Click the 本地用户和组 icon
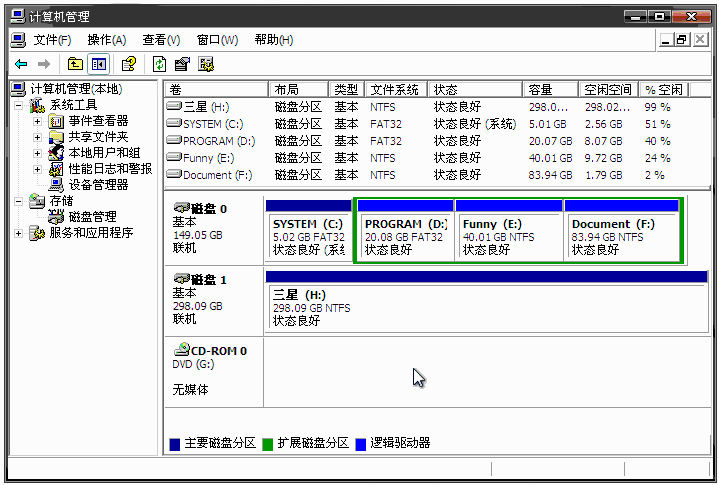The width and height of the screenshot is (719, 485). 56,153
